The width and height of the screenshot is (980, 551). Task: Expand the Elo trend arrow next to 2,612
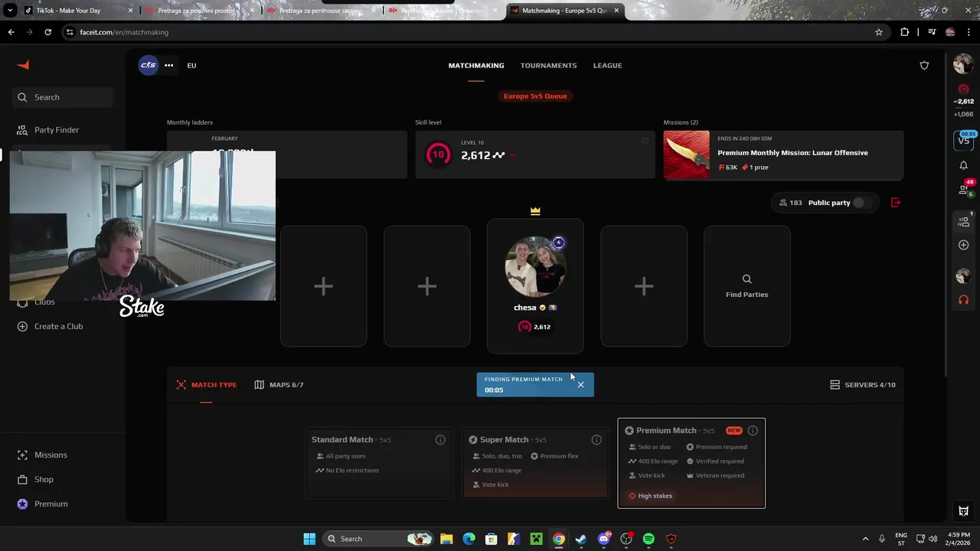point(512,155)
